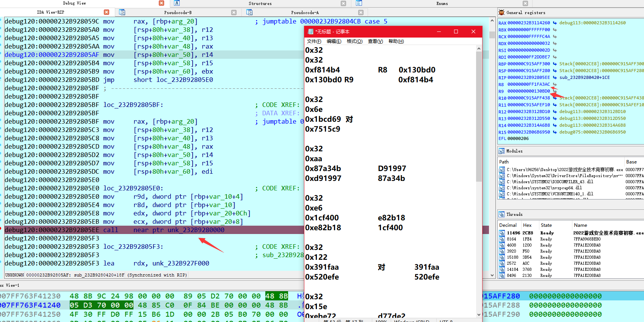Sort threads by the State column header
This screenshot has height=322, width=644.
click(555, 225)
